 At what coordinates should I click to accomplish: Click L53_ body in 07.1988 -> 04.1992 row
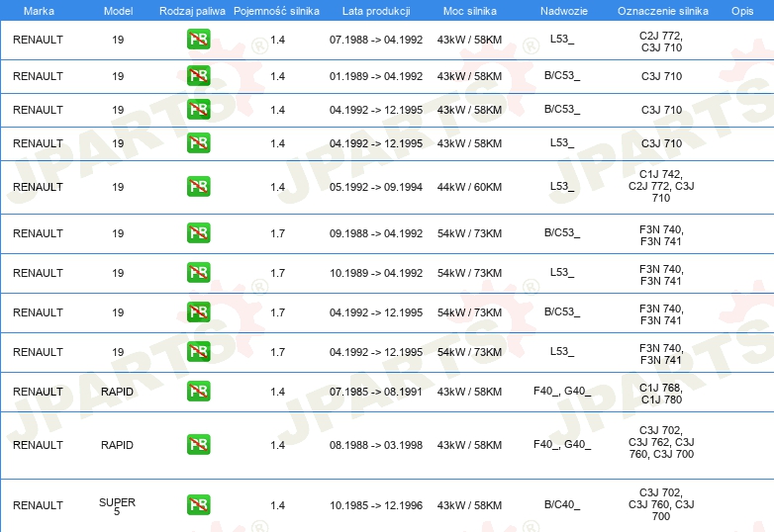(562, 40)
